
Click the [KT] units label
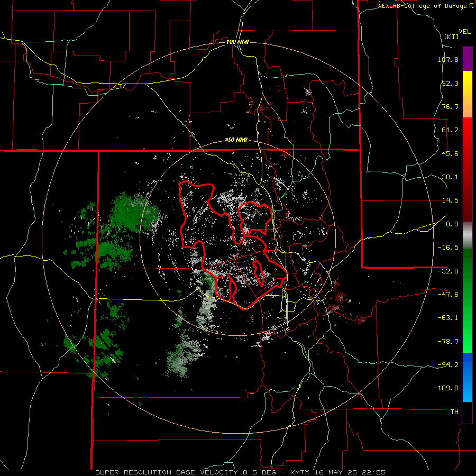[x=451, y=36]
